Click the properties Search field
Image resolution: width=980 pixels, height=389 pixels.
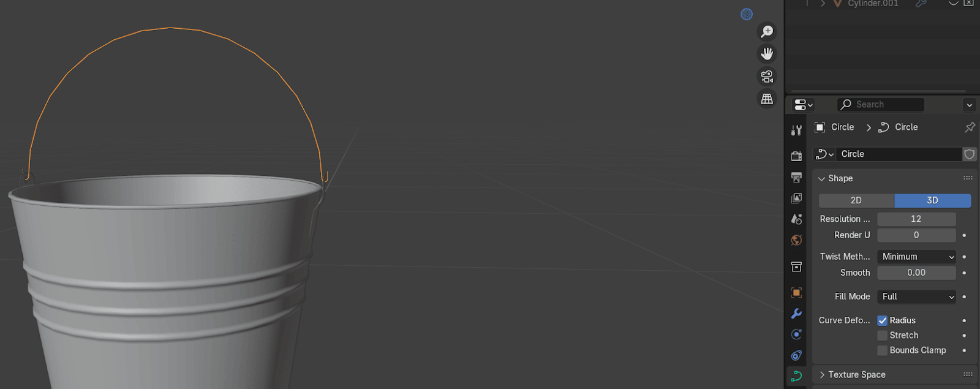coord(881,105)
